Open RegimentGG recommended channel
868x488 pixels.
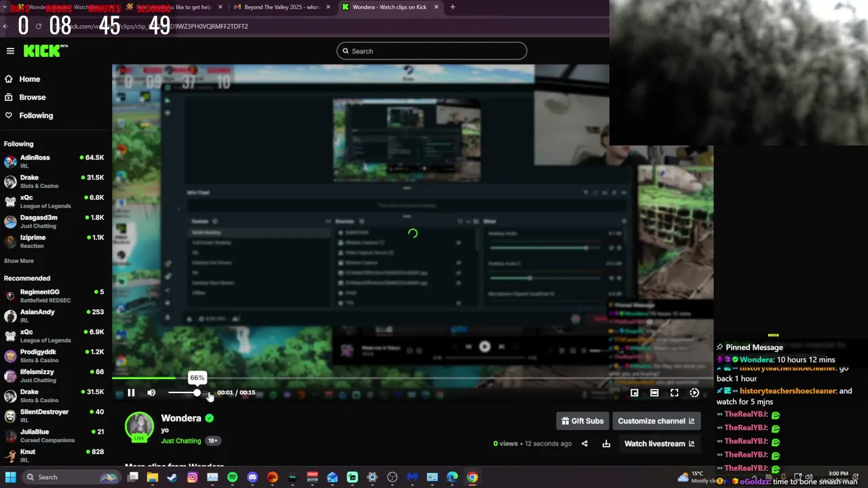(x=54, y=296)
